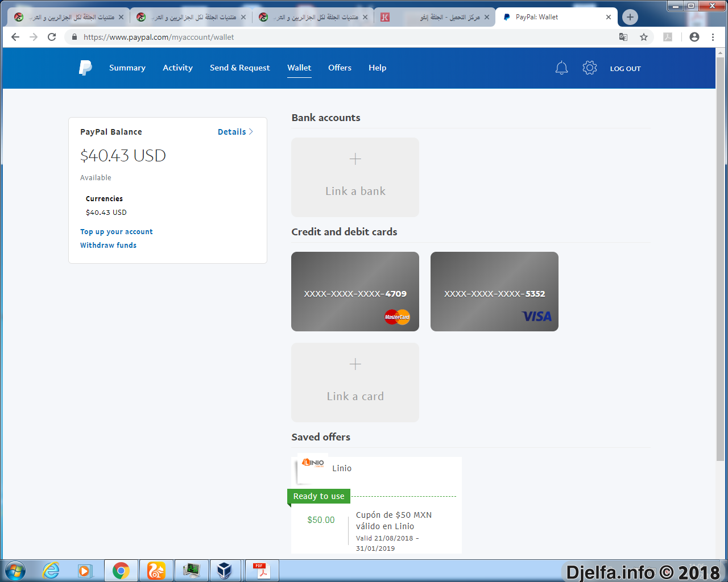This screenshot has height=582, width=728.
Task: Select the Visa card ending 5352
Action: point(495,292)
